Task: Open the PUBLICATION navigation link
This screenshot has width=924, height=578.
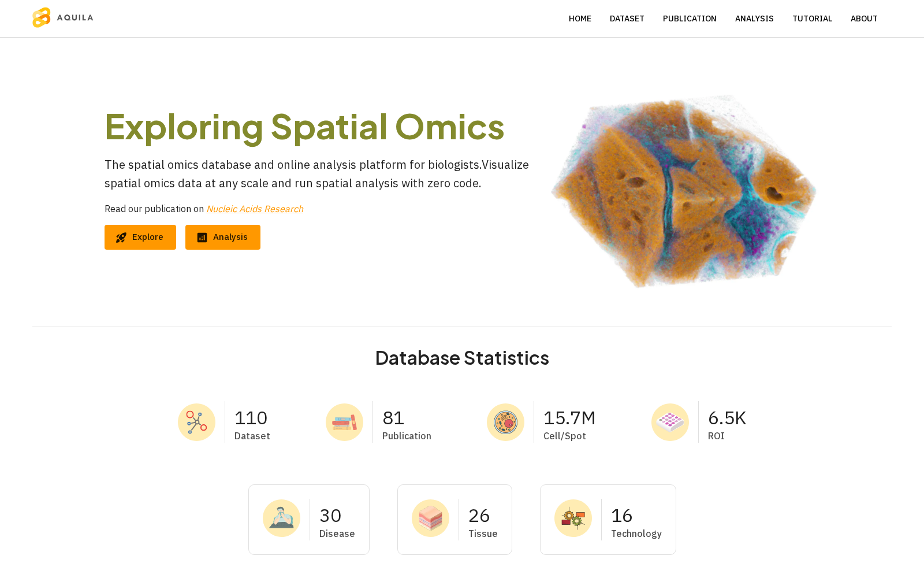Action: click(690, 18)
